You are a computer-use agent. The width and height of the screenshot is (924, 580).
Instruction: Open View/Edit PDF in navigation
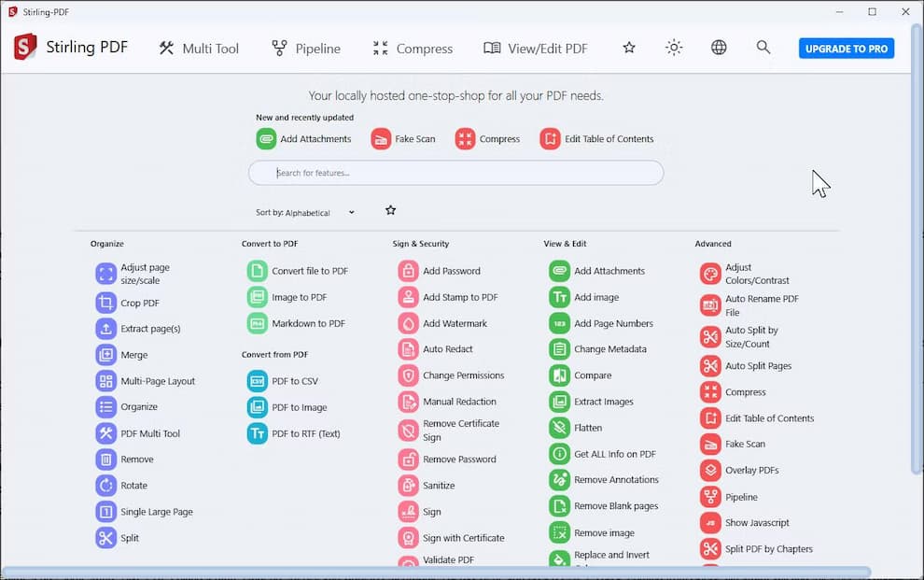coord(535,49)
